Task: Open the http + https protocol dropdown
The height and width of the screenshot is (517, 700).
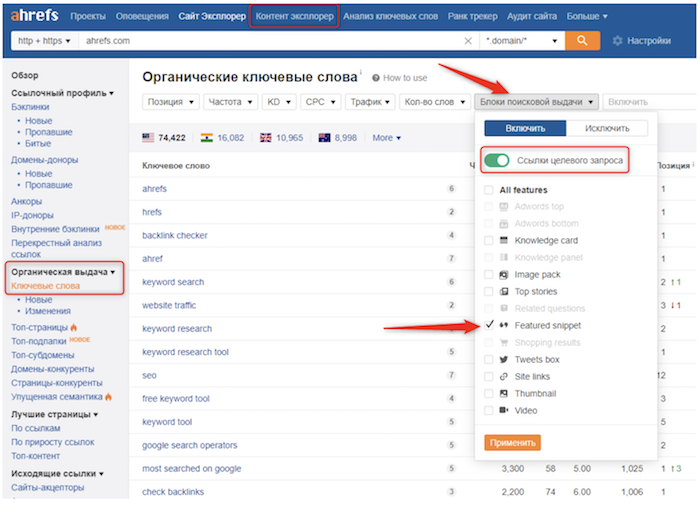Action: [45, 41]
